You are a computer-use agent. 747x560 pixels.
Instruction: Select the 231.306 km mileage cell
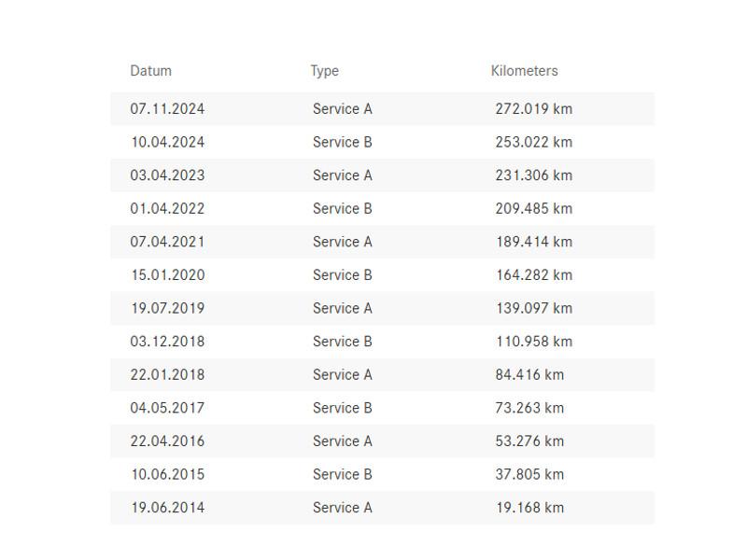[533, 175]
